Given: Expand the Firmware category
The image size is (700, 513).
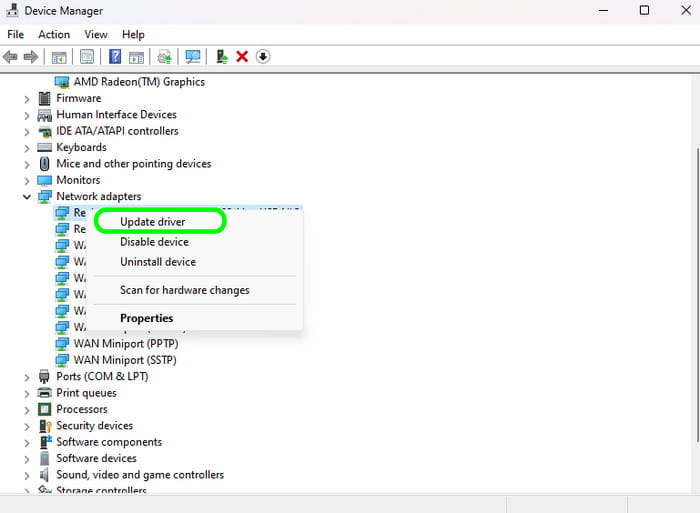Looking at the screenshot, I should pyautogui.click(x=27, y=99).
